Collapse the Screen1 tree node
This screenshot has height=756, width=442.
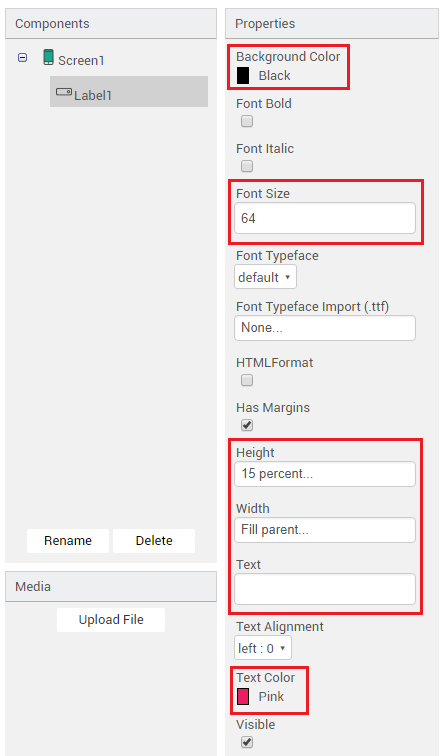click(x=23, y=57)
